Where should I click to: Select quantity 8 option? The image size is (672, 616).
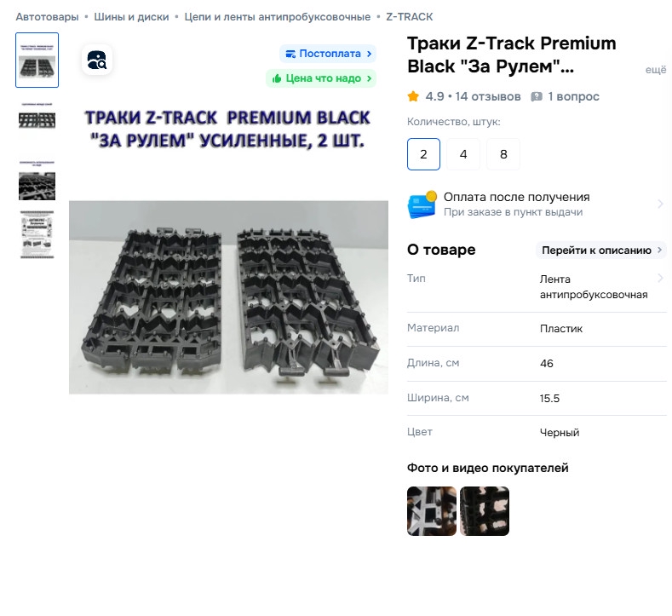(503, 154)
